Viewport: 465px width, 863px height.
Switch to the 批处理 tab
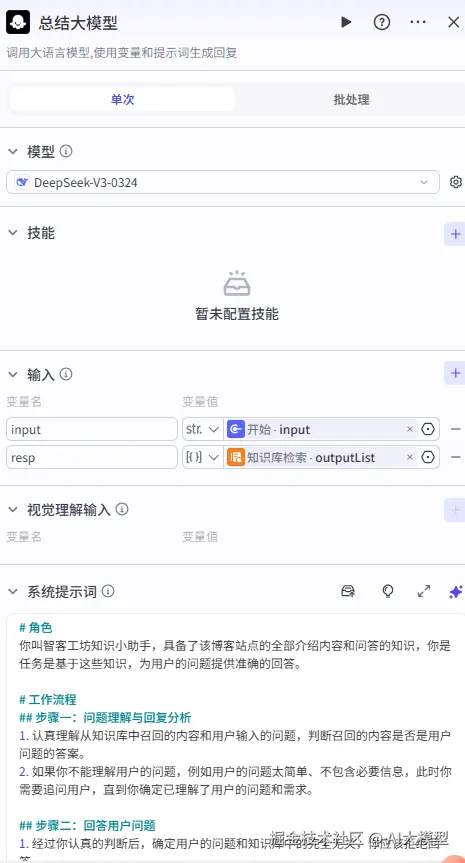[351, 100]
